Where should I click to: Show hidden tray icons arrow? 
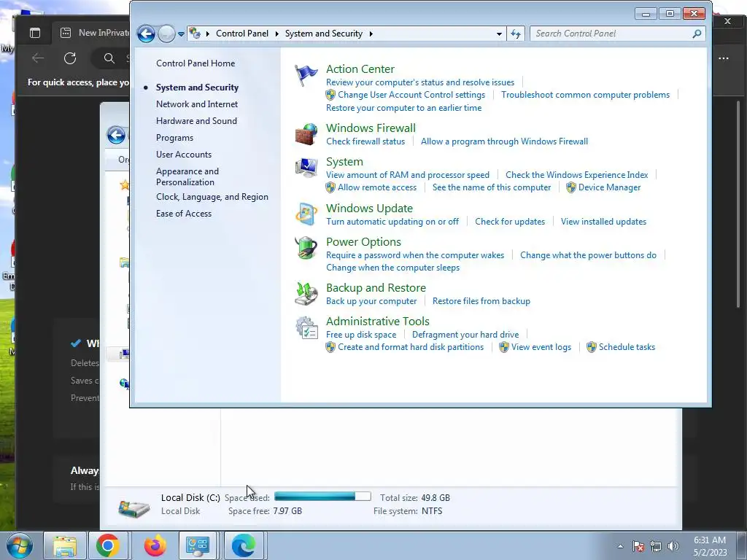point(620,546)
